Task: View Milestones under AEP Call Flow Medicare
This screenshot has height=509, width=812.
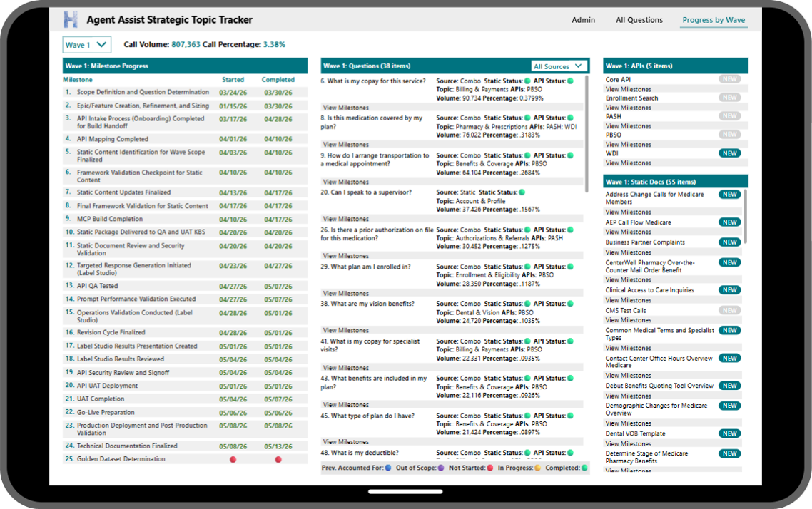Action: (x=628, y=232)
